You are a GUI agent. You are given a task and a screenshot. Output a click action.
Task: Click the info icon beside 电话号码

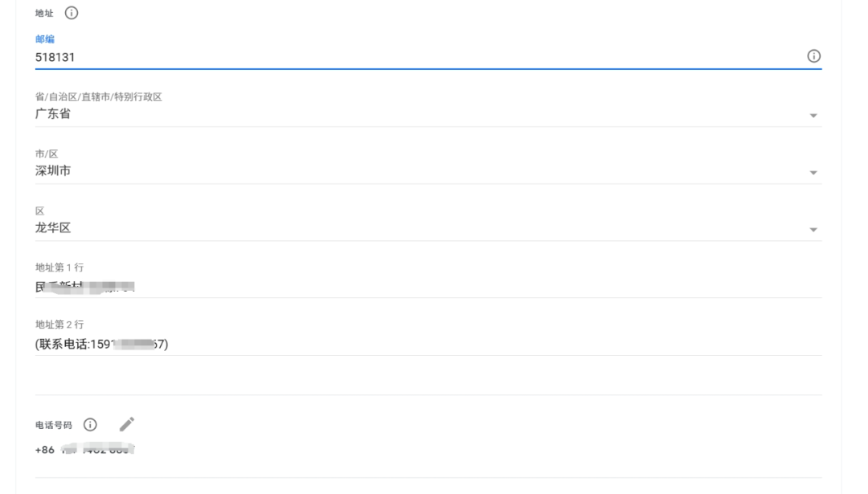click(x=91, y=425)
